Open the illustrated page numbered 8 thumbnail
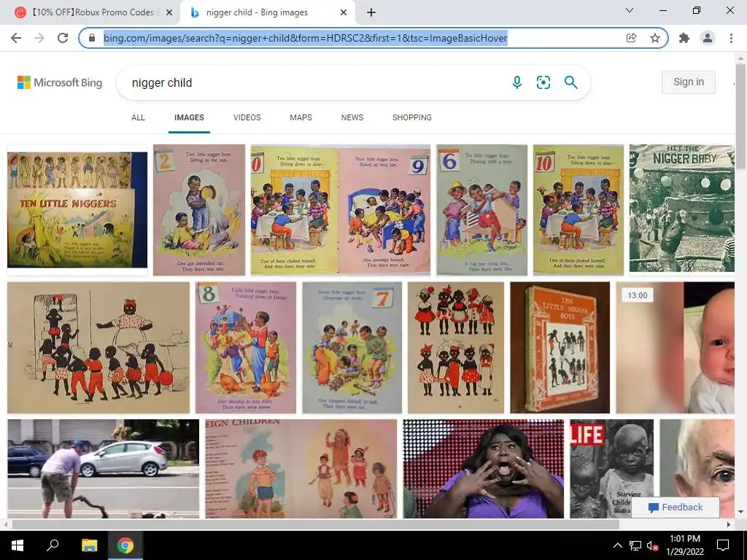The height and width of the screenshot is (560, 747). click(x=245, y=348)
